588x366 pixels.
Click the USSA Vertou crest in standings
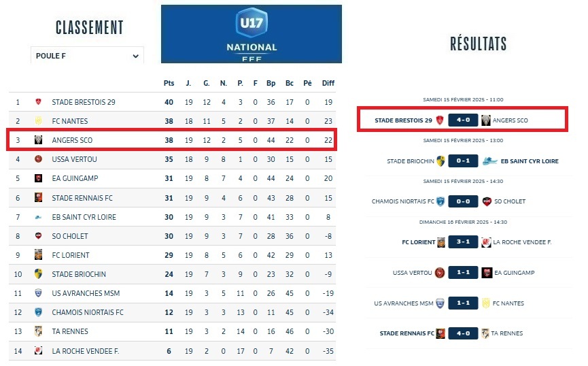tap(39, 159)
